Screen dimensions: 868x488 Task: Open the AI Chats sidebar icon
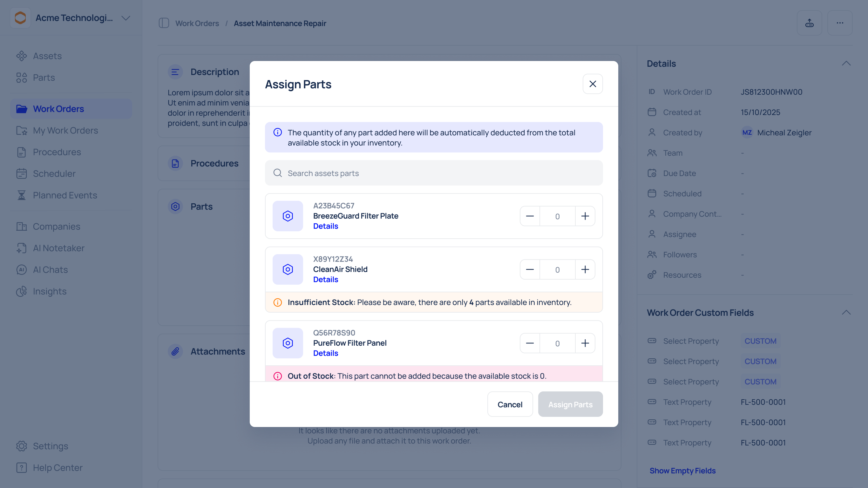click(22, 270)
